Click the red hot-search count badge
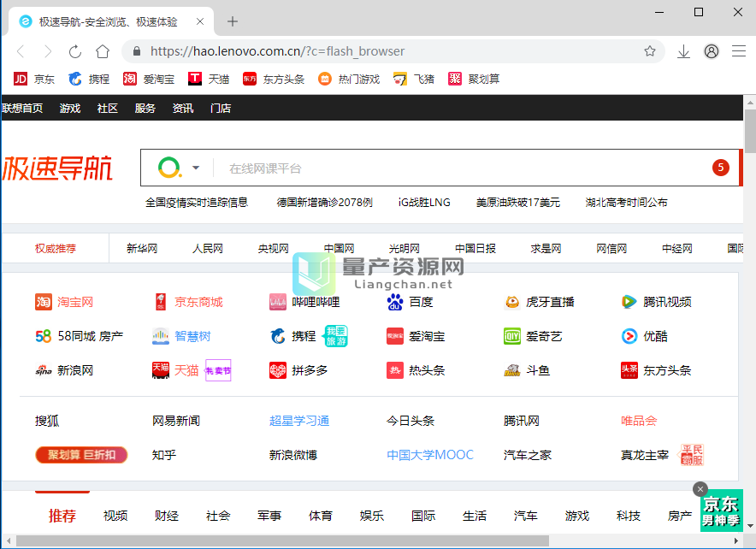This screenshot has height=549, width=756. (720, 168)
